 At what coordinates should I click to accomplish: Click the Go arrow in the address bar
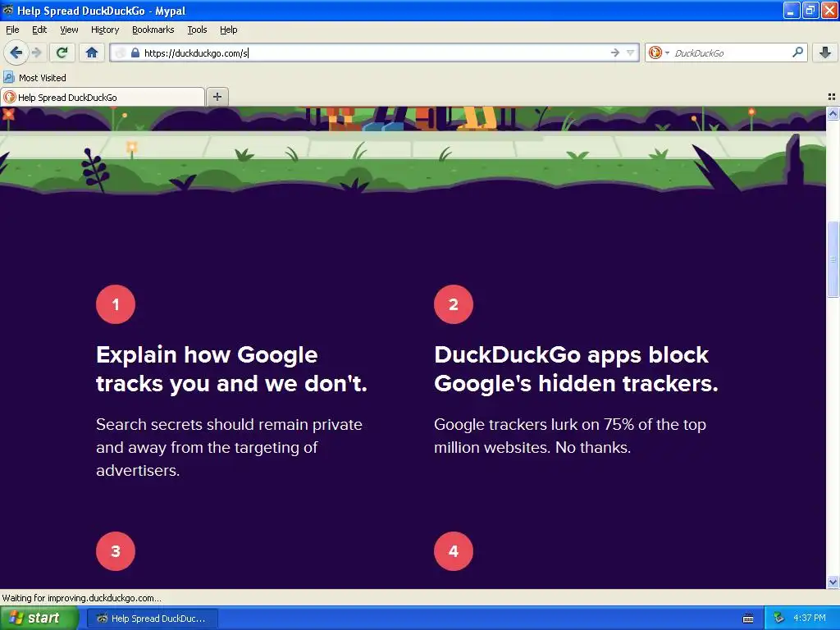point(615,52)
